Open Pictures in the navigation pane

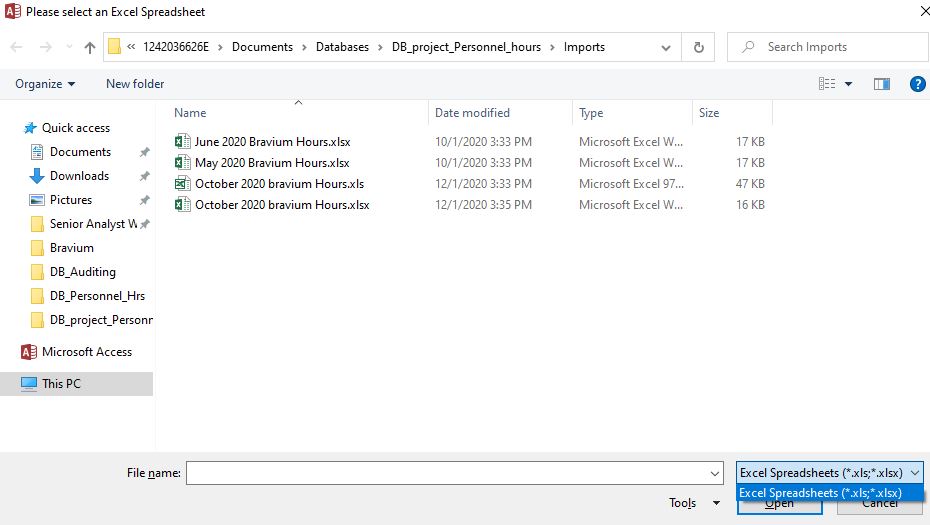tap(71, 200)
